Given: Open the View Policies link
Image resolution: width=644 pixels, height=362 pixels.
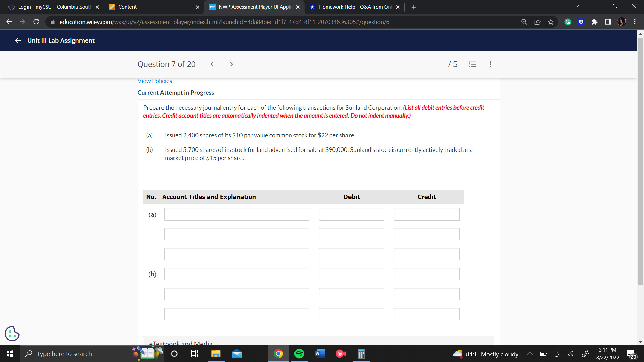Looking at the screenshot, I should [155, 81].
